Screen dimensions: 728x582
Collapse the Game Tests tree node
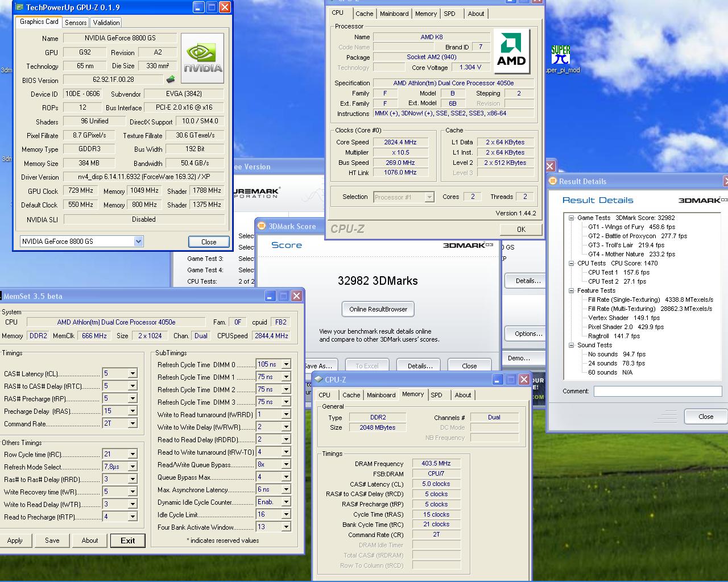[571, 218]
